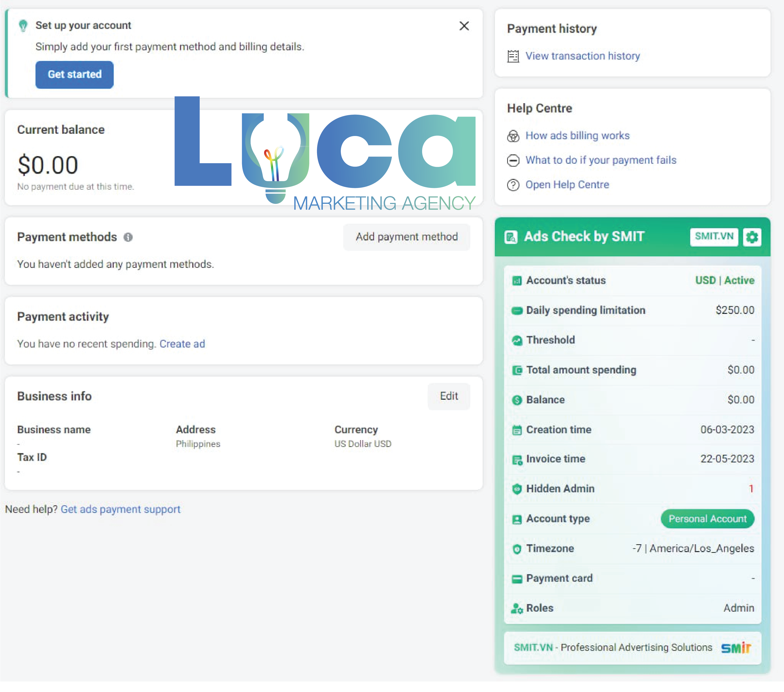The height and width of the screenshot is (692, 784).
Task: Click the Hidden Admin shield icon
Action: coord(517,489)
